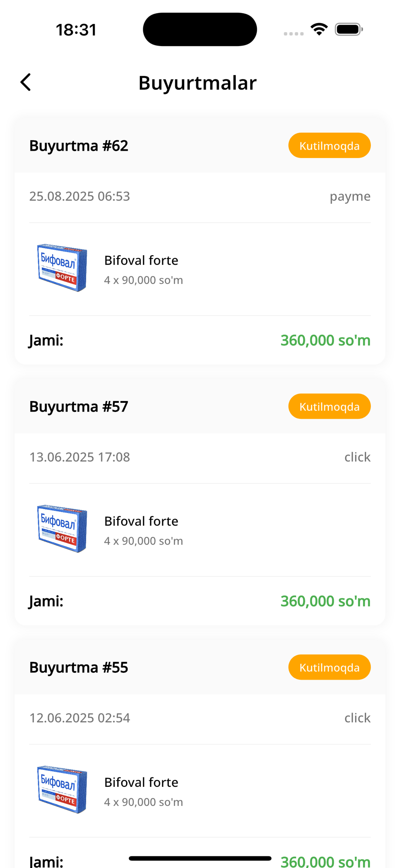Tap the payme payment label
This screenshot has height=868, width=400.
click(x=350, y=196)
